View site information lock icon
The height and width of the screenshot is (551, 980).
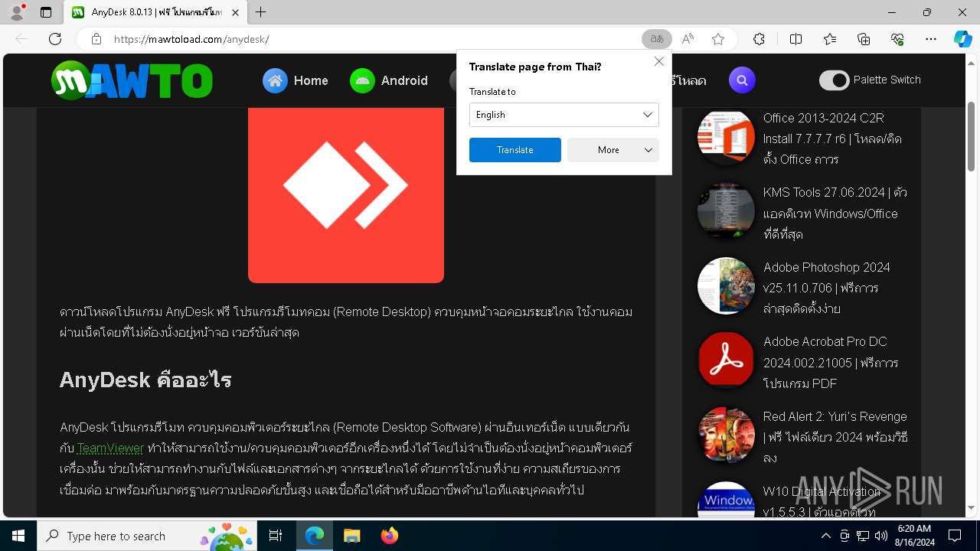coord(96,39)
